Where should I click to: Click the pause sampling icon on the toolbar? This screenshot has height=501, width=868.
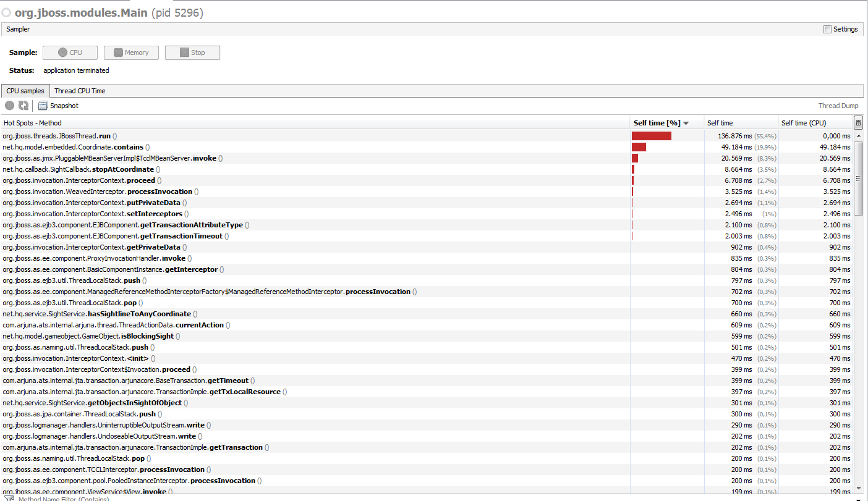[x=9, y=105]
